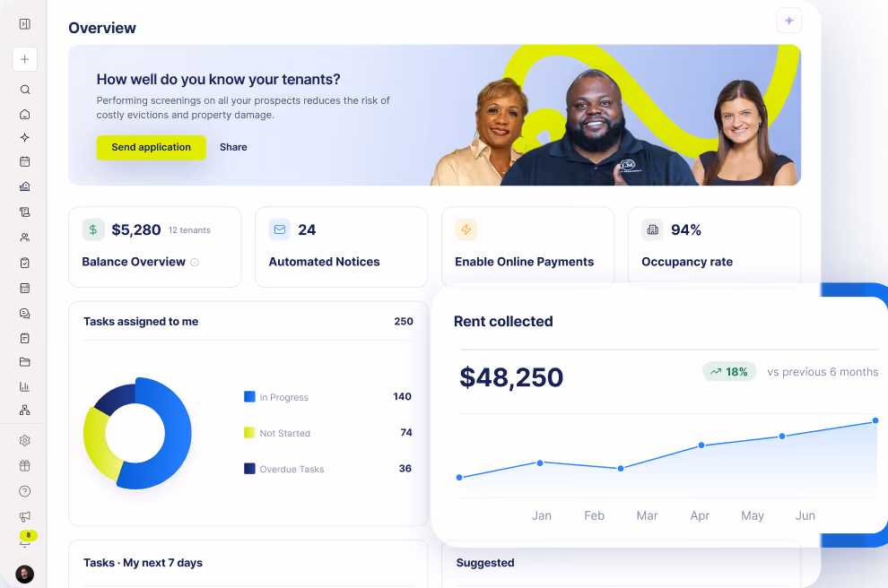Open the properties building icon in sidebar
888x588 pixels.
(25, 186)
